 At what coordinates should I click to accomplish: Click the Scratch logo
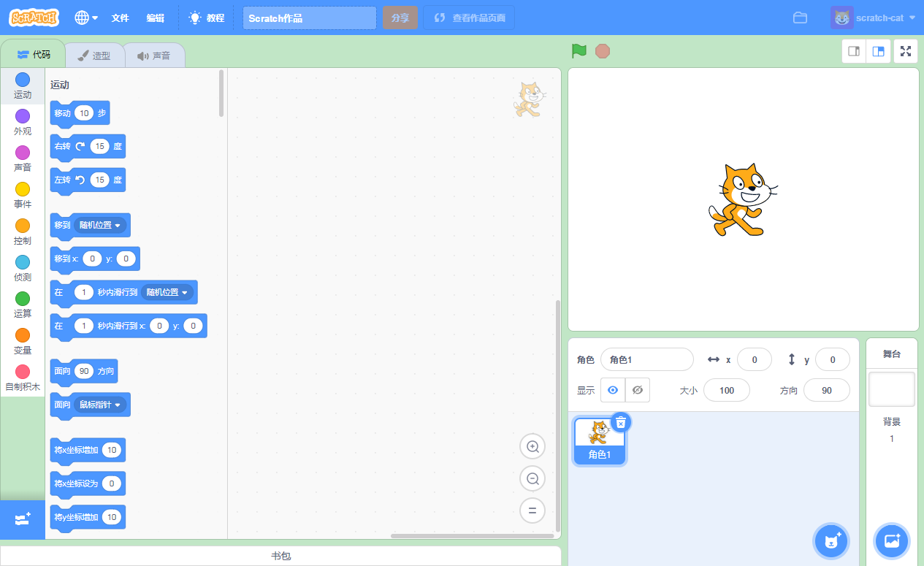point(34,18)
